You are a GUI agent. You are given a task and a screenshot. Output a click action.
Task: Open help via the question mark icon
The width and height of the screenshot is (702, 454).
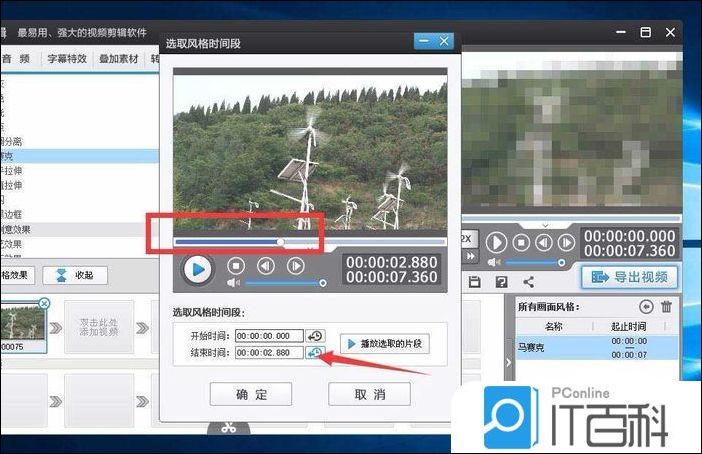point(501,282)
